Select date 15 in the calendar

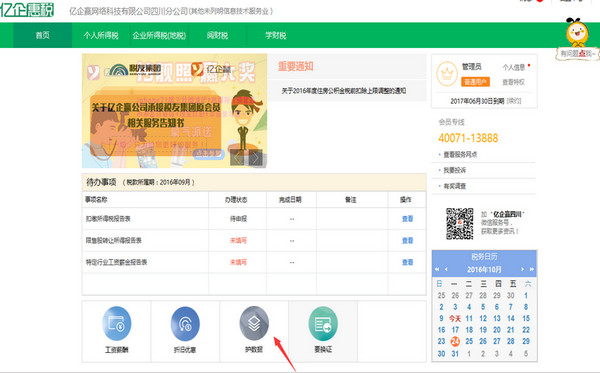(526, 318)
